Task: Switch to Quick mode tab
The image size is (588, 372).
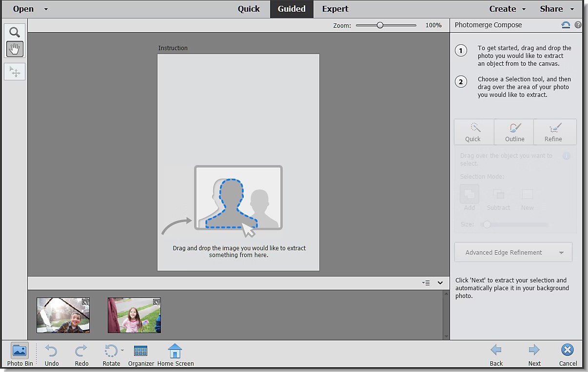Action: click(x=249, y=9)
